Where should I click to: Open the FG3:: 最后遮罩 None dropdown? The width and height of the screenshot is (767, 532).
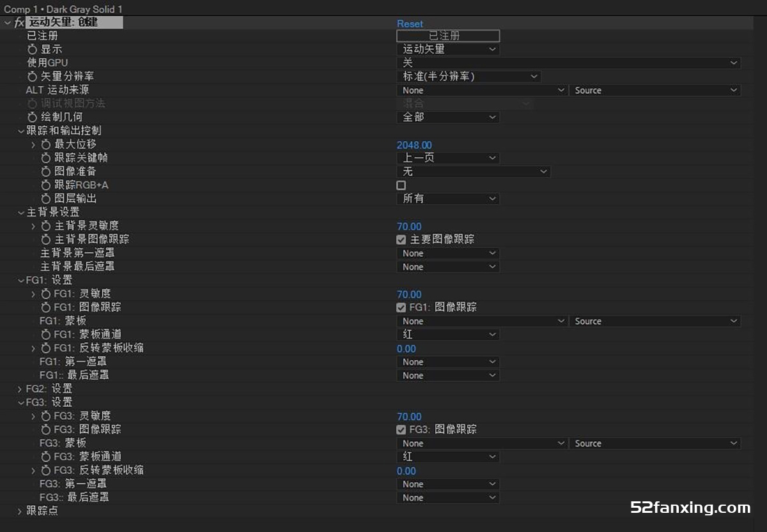pyautogui.click(x=448, y=498)
